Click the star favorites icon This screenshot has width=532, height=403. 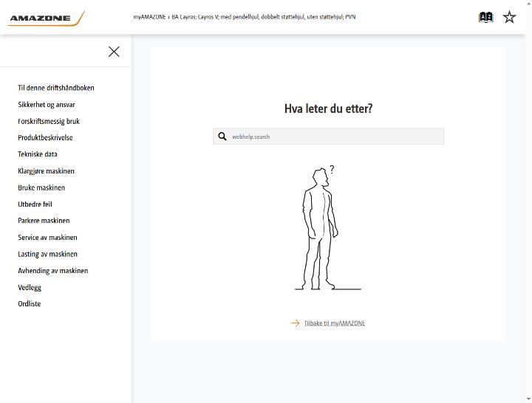pos(509,17)
